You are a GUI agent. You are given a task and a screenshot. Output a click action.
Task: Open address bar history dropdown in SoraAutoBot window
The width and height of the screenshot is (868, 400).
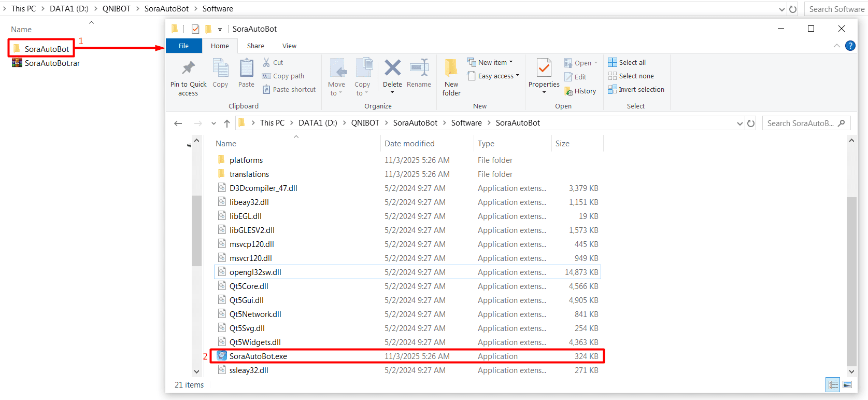click(x=739, y=123)
